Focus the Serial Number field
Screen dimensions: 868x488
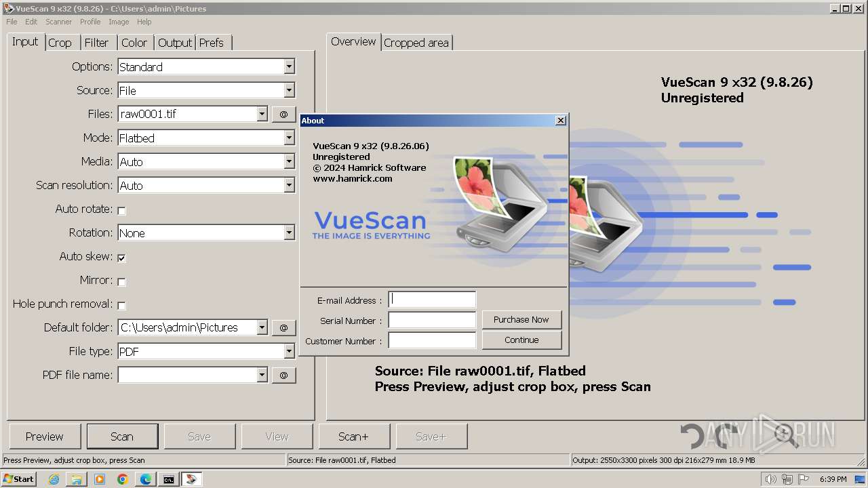[432, 320]
